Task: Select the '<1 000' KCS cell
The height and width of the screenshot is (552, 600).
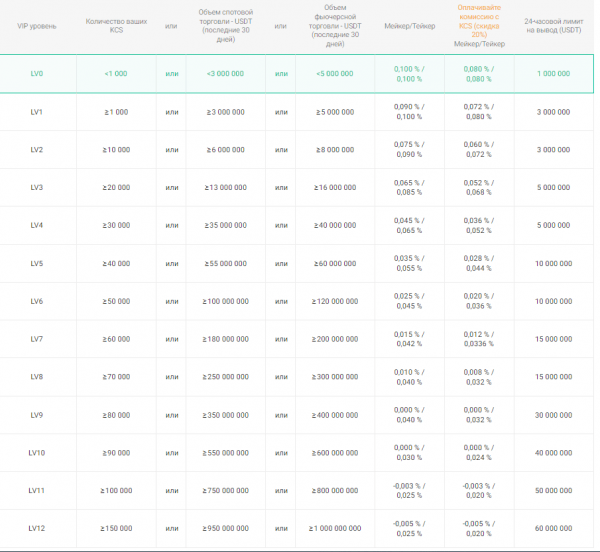Action: [x=116, y=73]
